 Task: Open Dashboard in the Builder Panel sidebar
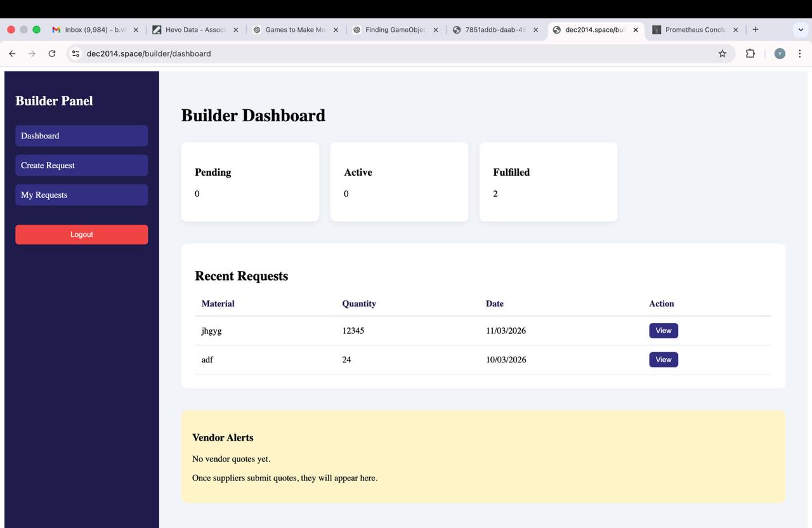click(x=82, y=136)
